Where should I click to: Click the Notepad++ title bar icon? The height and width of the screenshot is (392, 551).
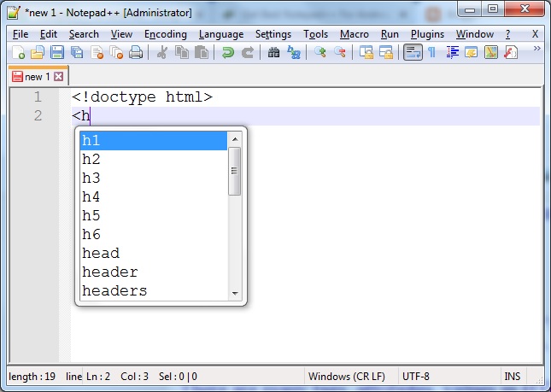pos(14,12)
